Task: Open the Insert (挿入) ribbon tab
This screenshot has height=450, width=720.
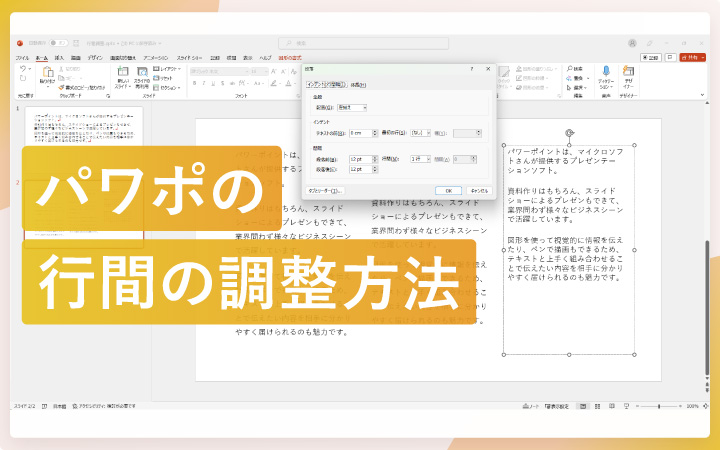Action: pos(59,58)
